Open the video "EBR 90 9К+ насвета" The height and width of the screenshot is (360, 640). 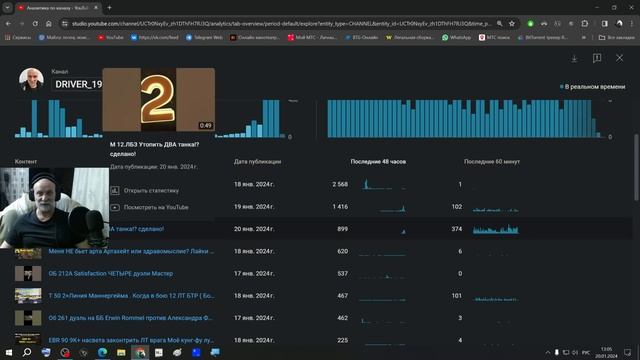131,340
